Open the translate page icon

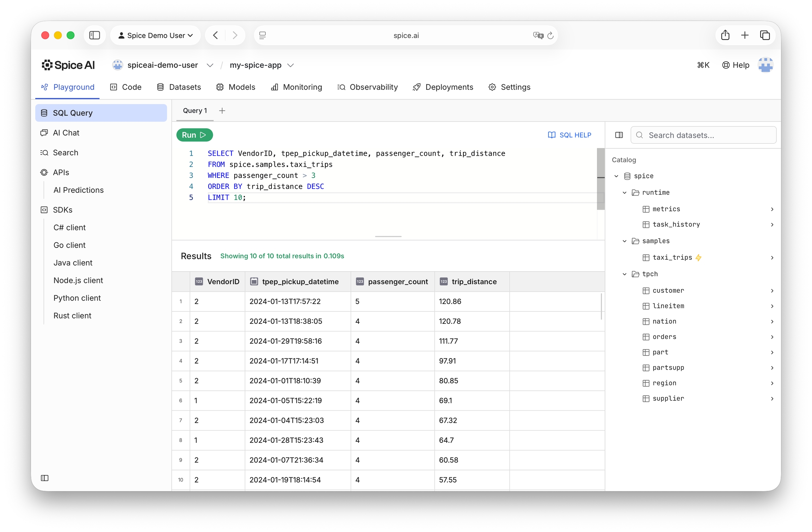tap(538, 35)
